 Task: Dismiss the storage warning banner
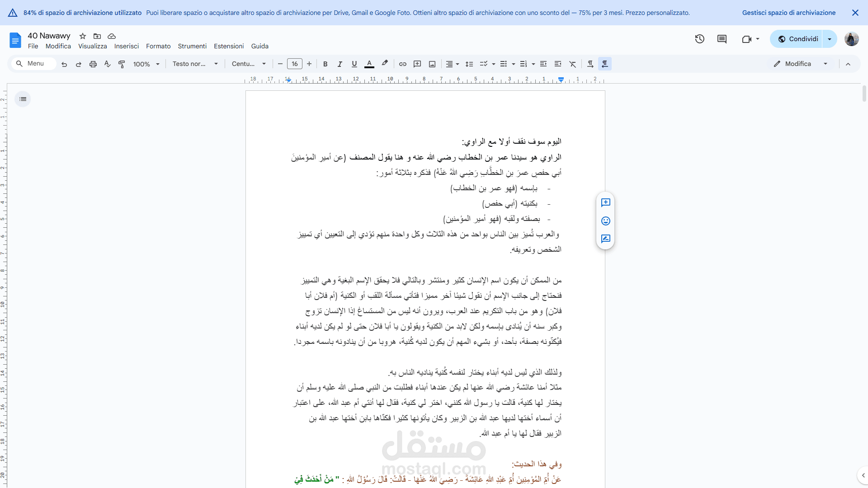855,13
